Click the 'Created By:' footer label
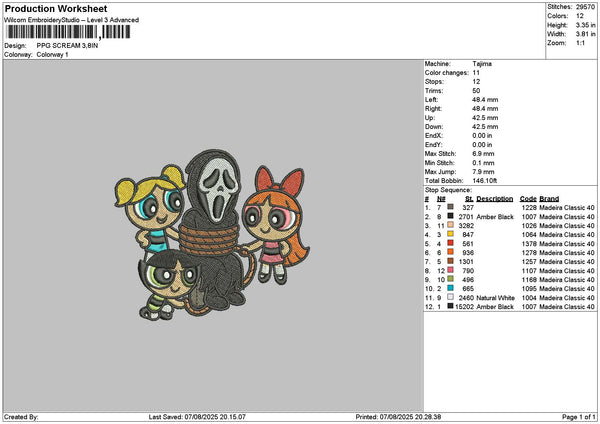Viewport: 600px width, 424px height. tap(21, 417)
